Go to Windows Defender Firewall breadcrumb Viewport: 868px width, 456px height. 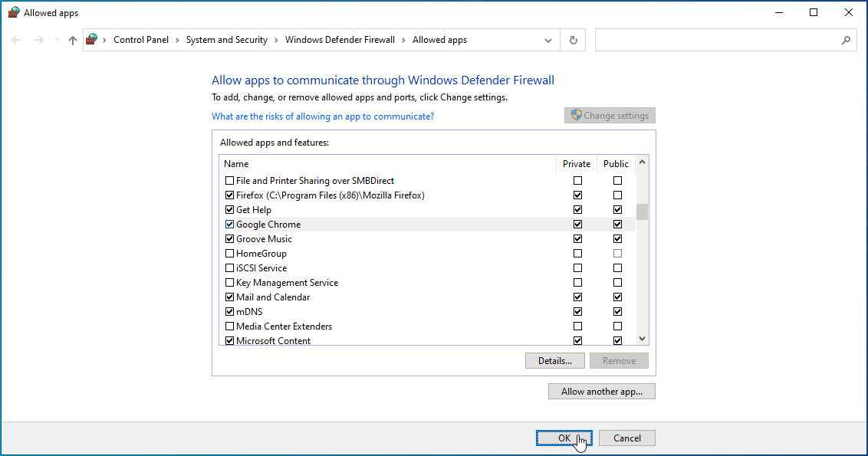340,40
